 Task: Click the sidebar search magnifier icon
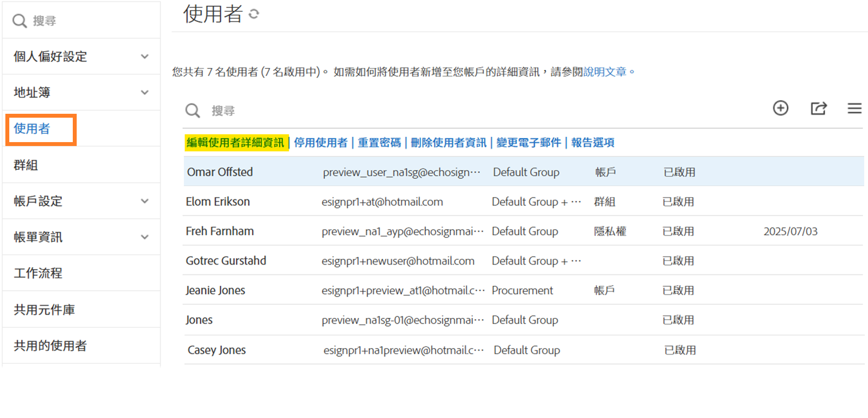(20, 21)
